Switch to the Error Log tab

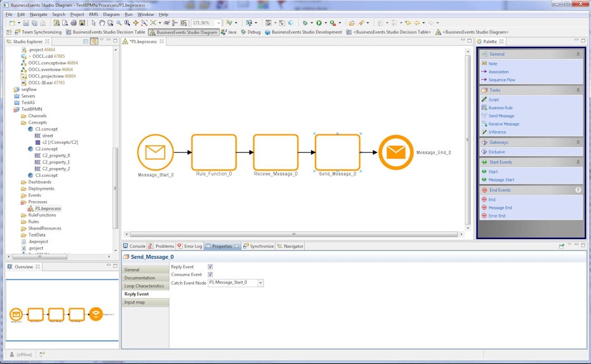(190, 246)
